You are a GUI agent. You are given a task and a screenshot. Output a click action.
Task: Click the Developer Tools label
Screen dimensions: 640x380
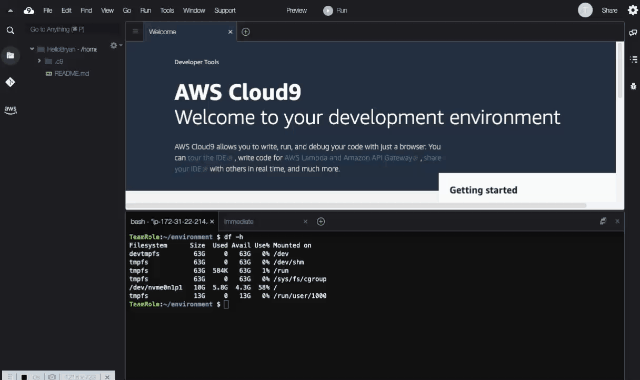[x=197, y=62]
